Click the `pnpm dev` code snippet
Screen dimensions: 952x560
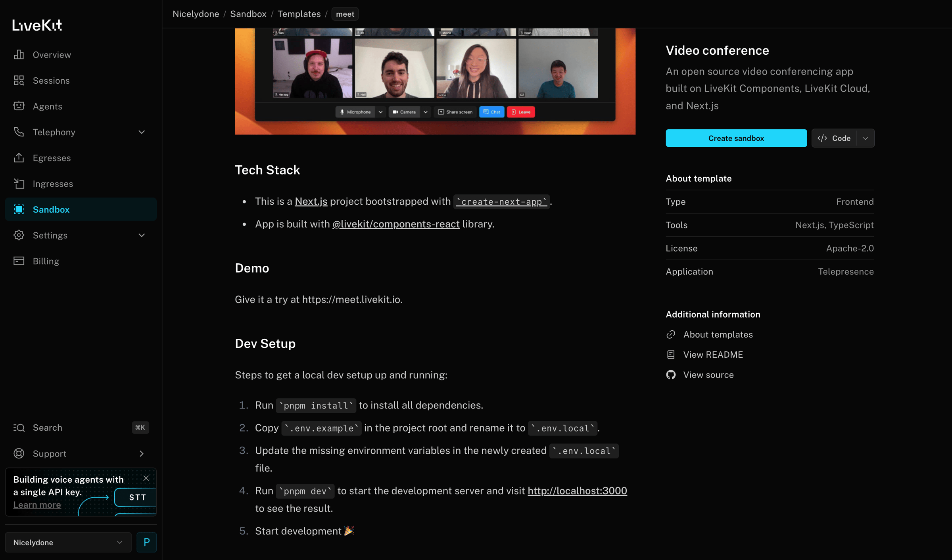coord(305,491)
